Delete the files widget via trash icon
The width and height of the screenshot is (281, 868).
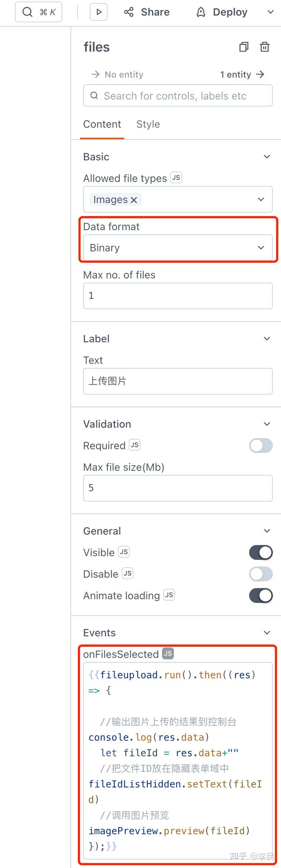[x=264, y=47]
